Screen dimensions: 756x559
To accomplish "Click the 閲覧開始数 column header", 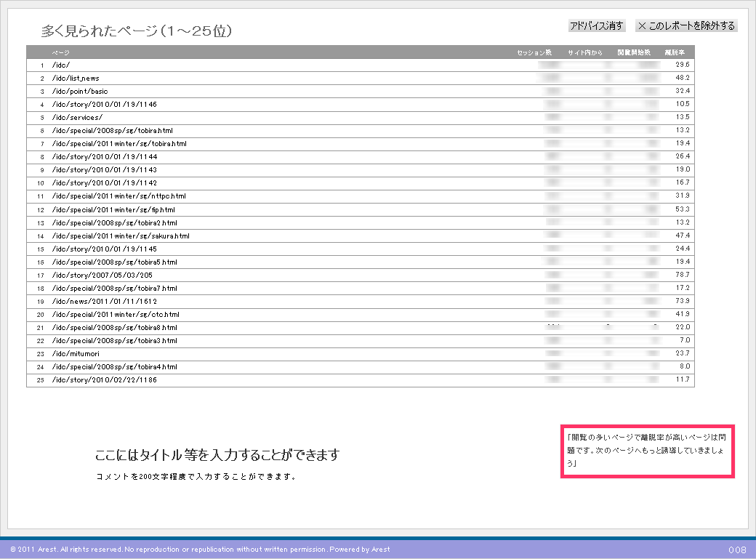I will [x=634, y=52].
